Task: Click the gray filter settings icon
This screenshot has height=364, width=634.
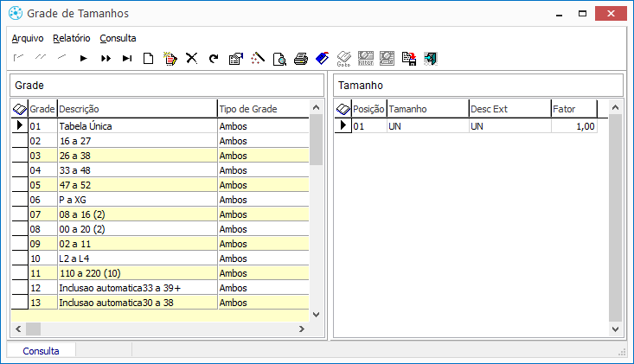Action: coord(387,59)
